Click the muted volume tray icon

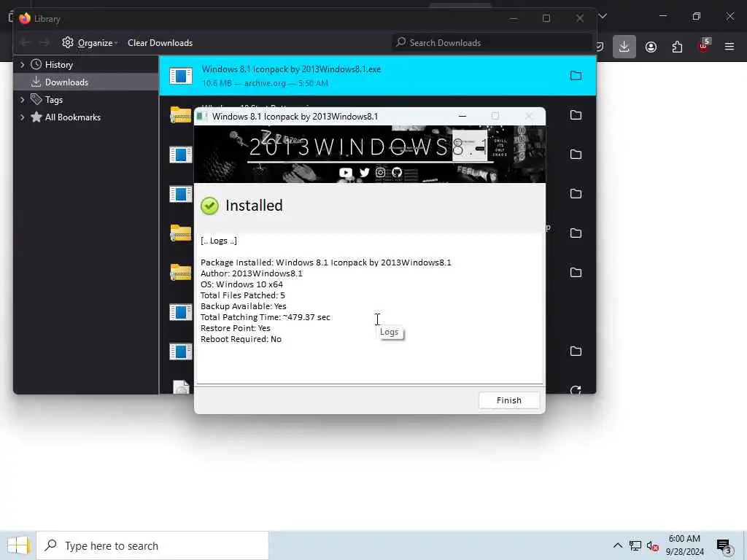(652, 546)
